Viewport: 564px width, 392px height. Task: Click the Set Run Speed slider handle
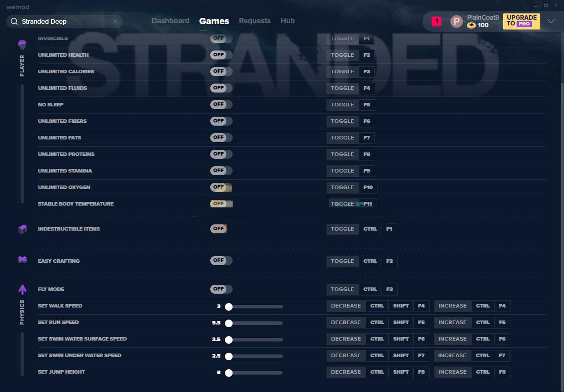click(x=229, y=323)
